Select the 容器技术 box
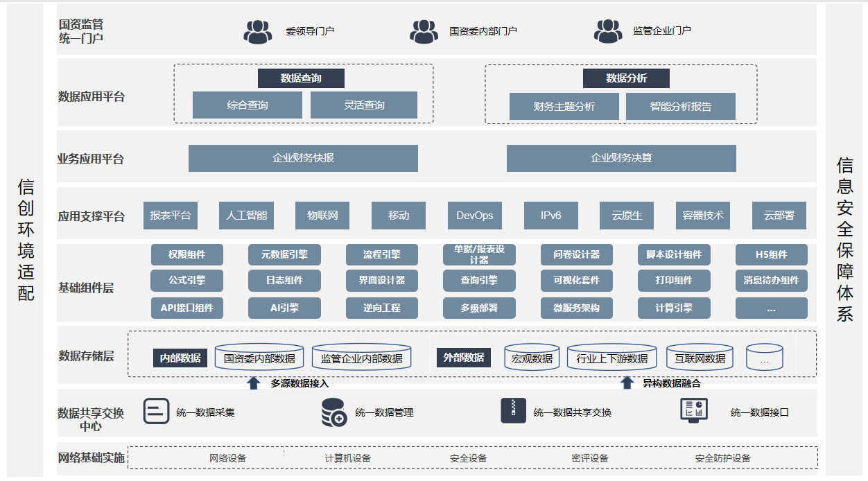 (703, 216)
